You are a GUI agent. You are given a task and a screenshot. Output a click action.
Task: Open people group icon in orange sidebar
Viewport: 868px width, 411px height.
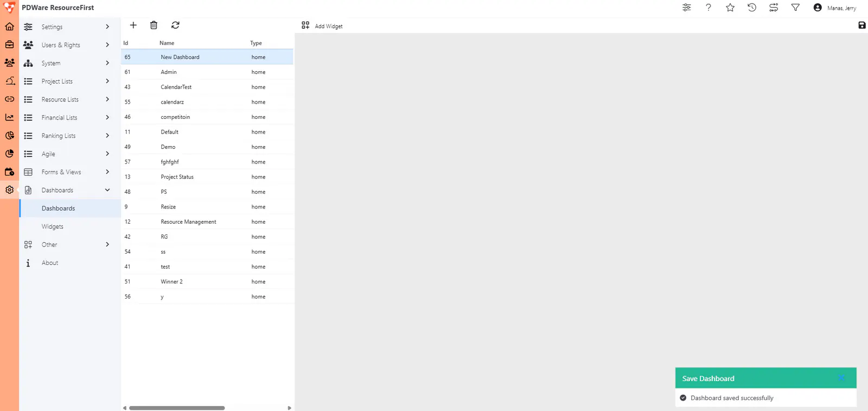pyautogui.click(x=9, y=63)
